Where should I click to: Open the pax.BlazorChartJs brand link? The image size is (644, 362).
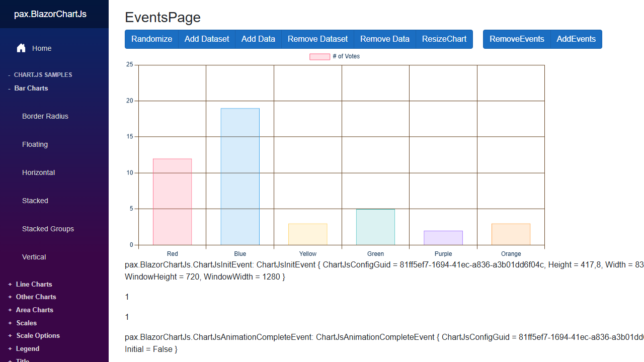tap(50, 14)
